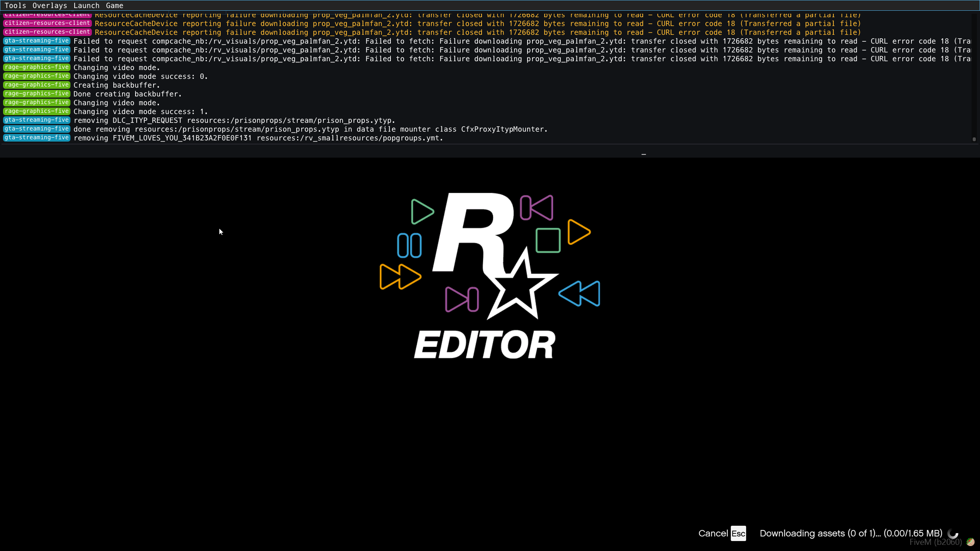Open the Overlays menu
The height and width of the screenshot is (551, 980).
pos(50,5)
